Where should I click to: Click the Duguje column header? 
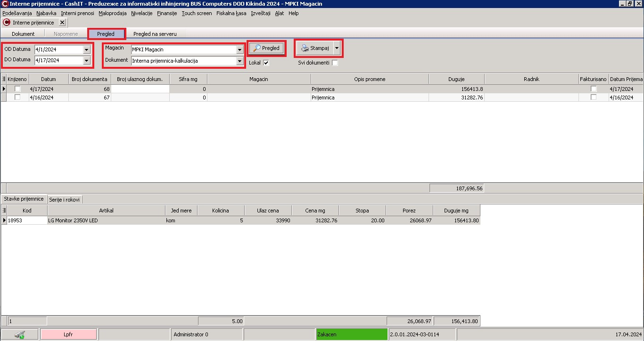[457, 79]
